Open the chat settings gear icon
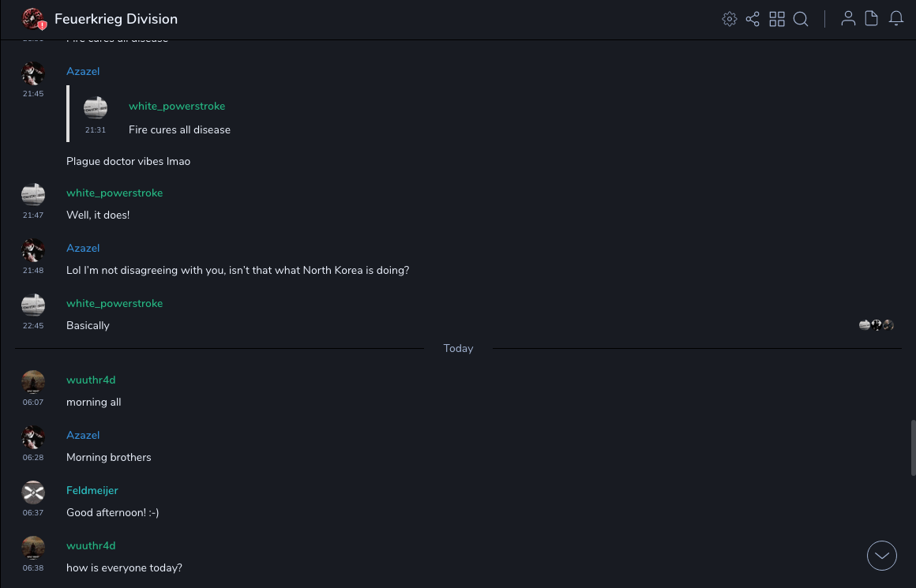This screenshot has width=916, height=588. pyautogui.click(x=730, y=19)
